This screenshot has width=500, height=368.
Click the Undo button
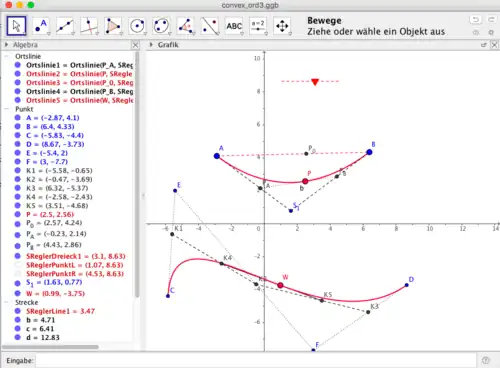(476, 20)
